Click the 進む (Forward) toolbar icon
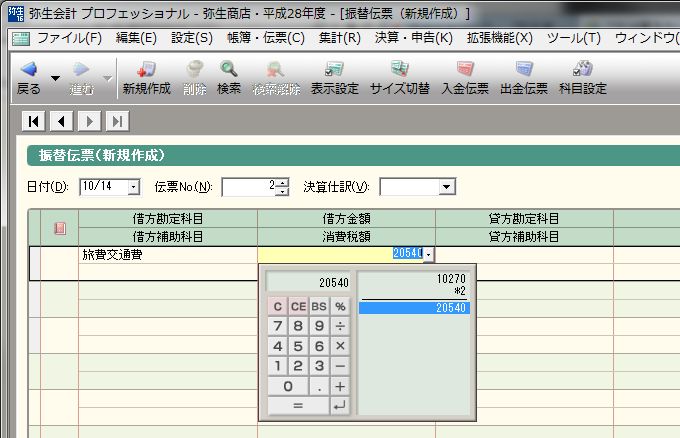This screenshot has width=680, height=438. point(81,78)
